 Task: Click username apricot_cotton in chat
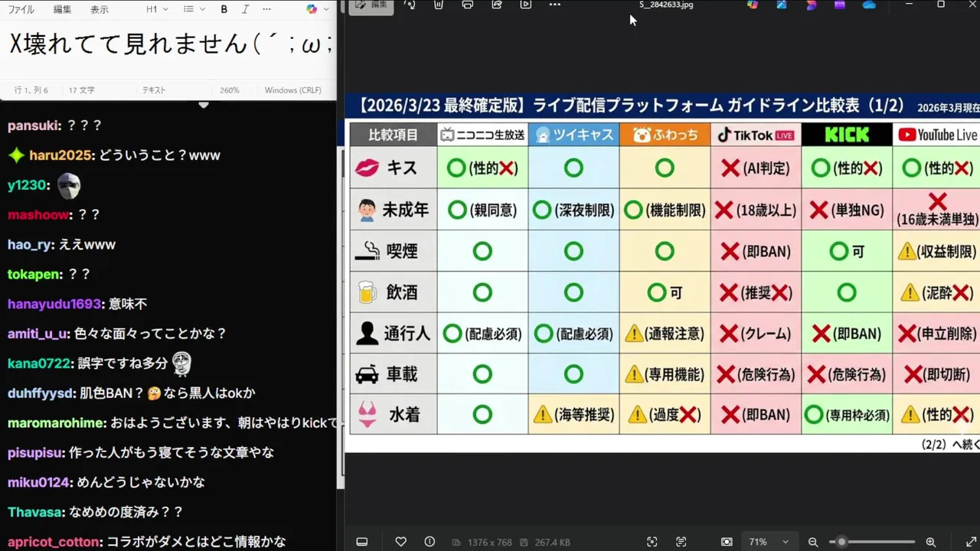(54, 542)
